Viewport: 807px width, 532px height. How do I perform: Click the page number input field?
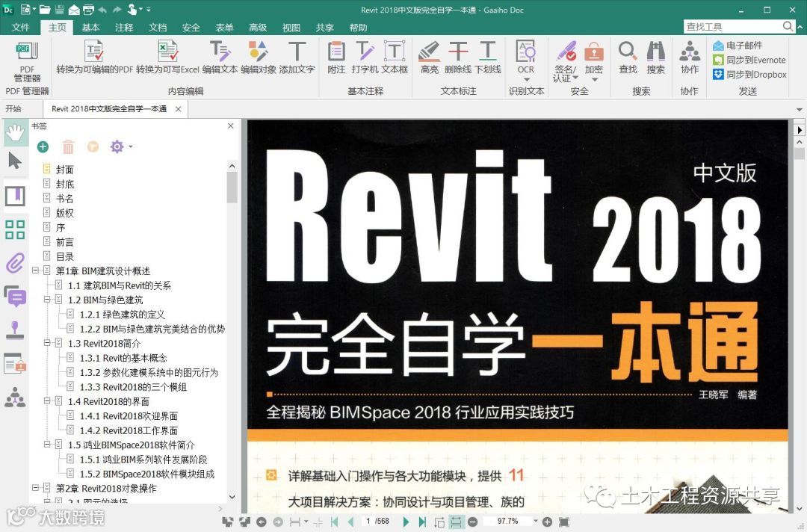click(368, 522)
